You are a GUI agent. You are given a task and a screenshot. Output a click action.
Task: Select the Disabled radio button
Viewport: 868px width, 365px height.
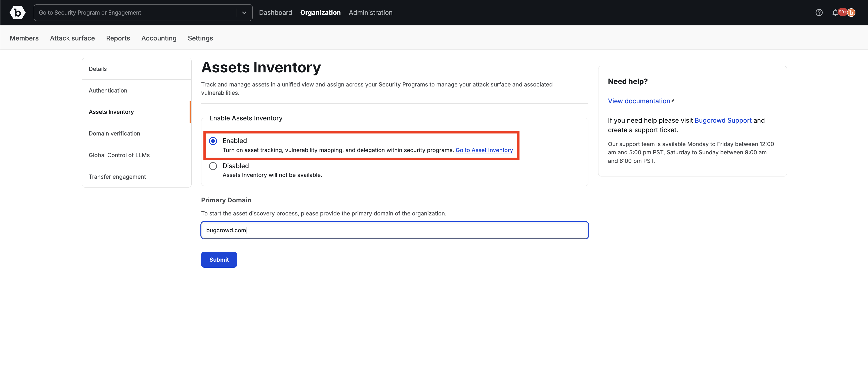pyautogui.click(x=213, y=166)
